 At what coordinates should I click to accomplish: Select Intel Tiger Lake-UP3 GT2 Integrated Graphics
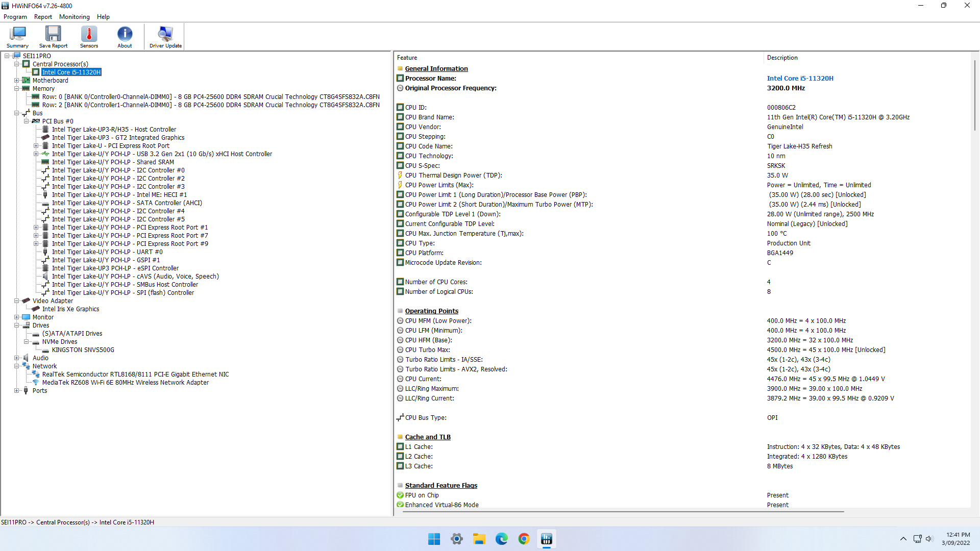(118, 137)
